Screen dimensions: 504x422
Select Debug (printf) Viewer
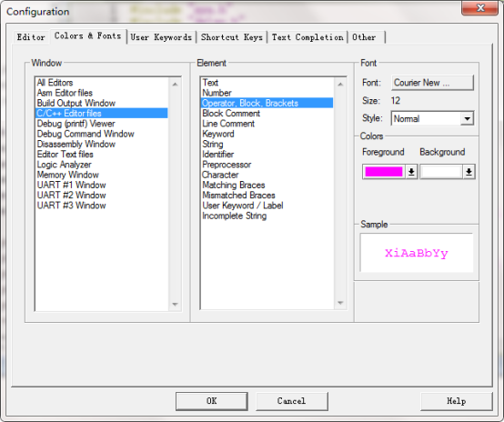click(101, 124)
